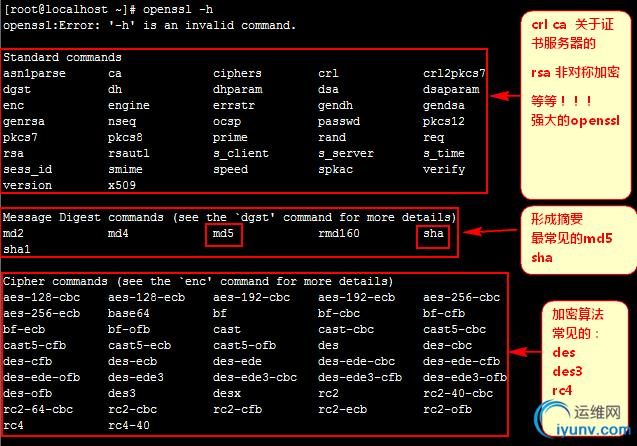
Task: Click the 'dsaparam' command
Action: [x=451, y=89]
